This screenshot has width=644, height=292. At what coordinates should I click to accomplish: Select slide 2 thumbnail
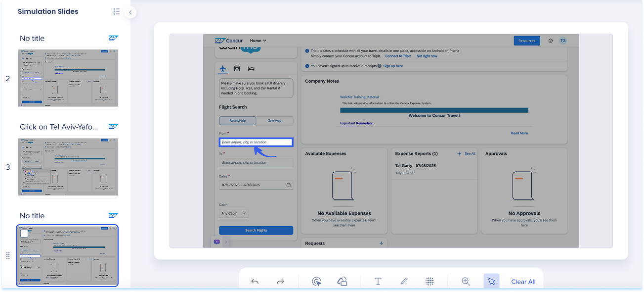[68, 78]
